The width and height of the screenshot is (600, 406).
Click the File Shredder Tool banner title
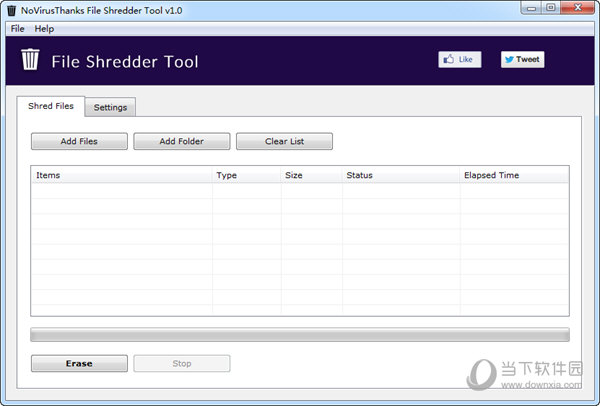[125, 62]
